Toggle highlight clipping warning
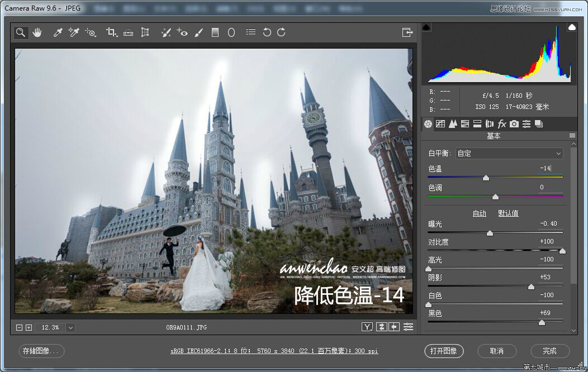 pyautogui.click(x=572, y=27)
